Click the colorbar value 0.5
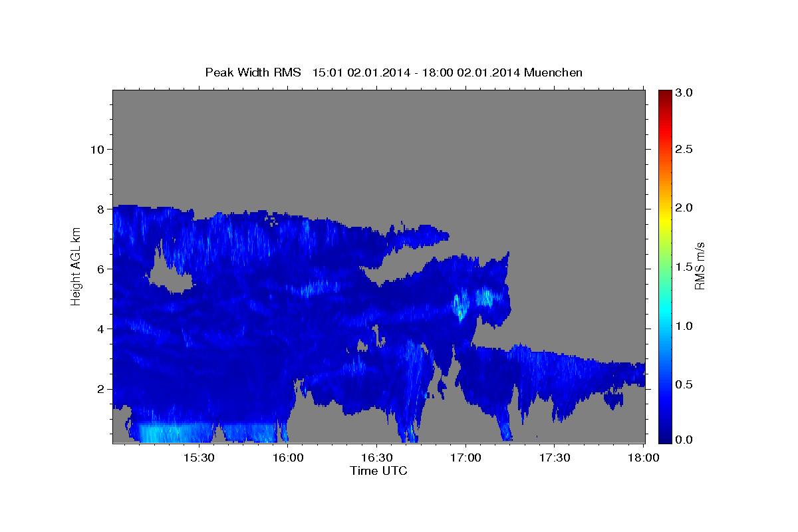The height and width of the screenshot is (532, 798). [x=686, y=384]
